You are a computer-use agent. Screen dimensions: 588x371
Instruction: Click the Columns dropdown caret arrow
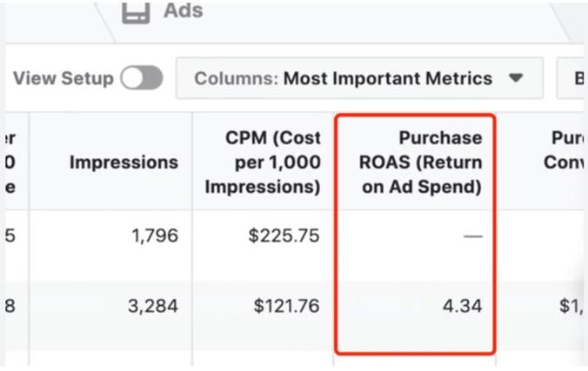[516, 78]
